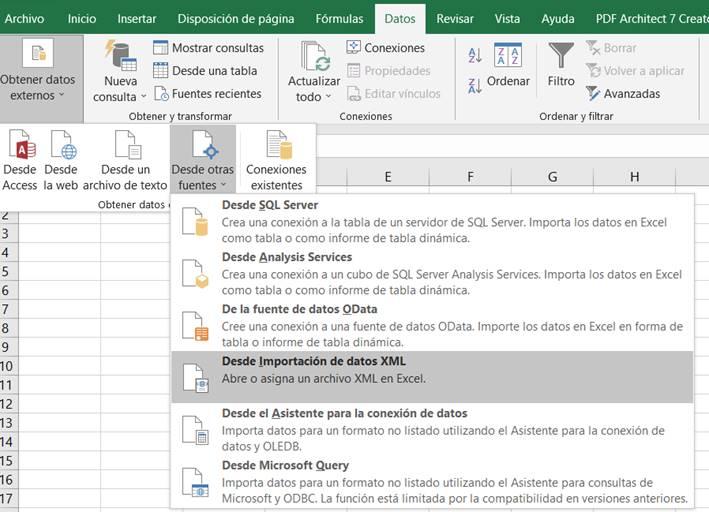Open the Archivo tab
Screen dimensions: 709x512
[x=24, y=19]
